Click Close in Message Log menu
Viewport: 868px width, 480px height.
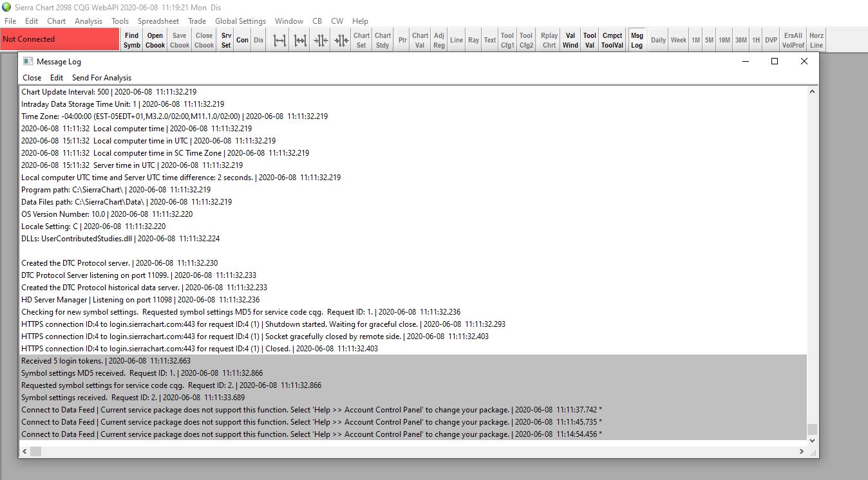(x=32, y=78)
